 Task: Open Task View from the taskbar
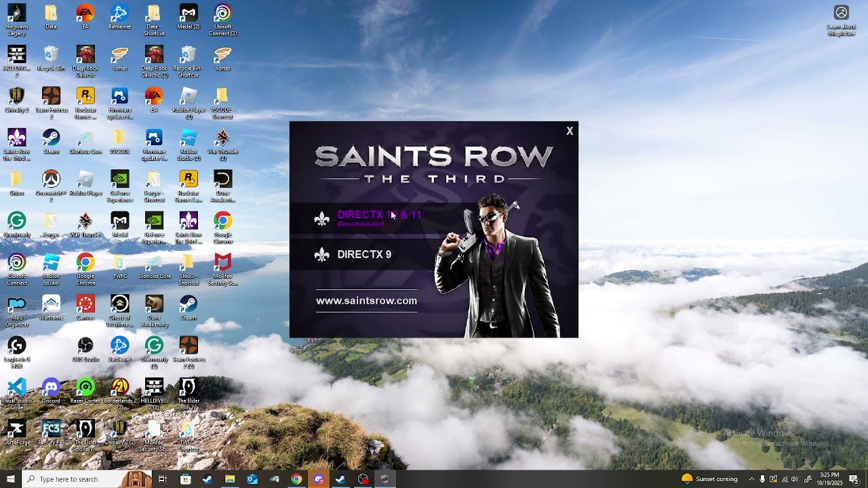pyautogui.click(x=163, y=479)
